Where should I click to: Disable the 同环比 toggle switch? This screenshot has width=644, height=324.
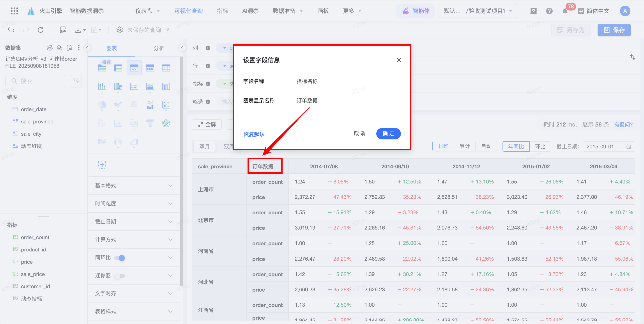pos(120,258)
